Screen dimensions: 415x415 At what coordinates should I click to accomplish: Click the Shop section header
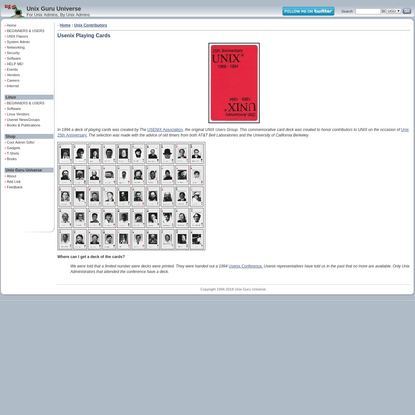pyautogui.click(x=29, y=136)
